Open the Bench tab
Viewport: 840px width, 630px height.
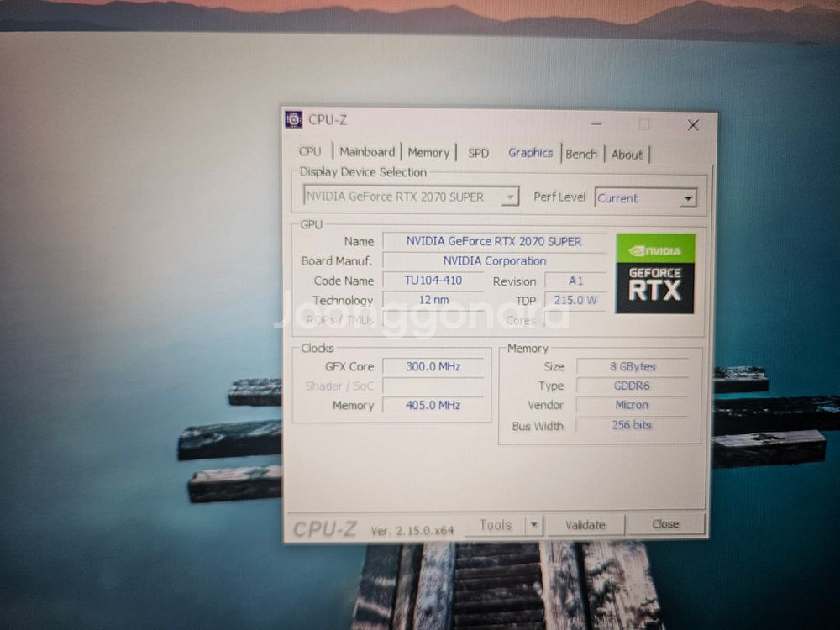(581, 155)
